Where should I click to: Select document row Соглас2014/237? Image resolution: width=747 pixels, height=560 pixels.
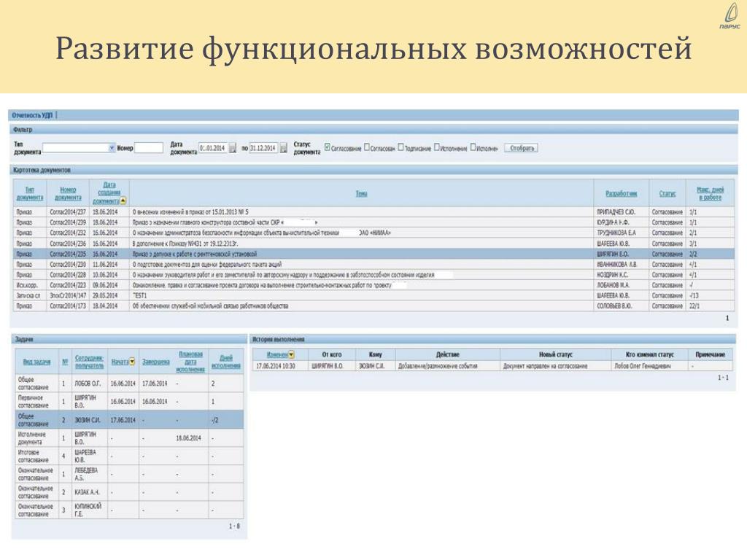374,212
